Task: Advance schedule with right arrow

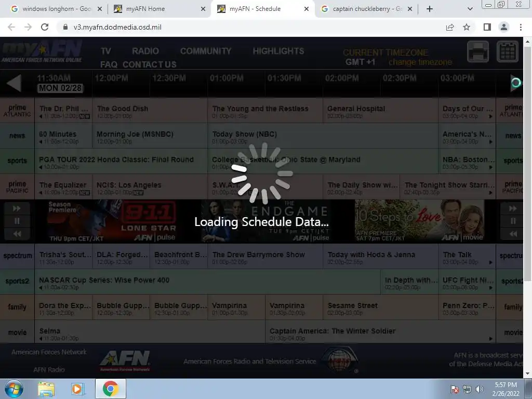Action: (515, 83)
